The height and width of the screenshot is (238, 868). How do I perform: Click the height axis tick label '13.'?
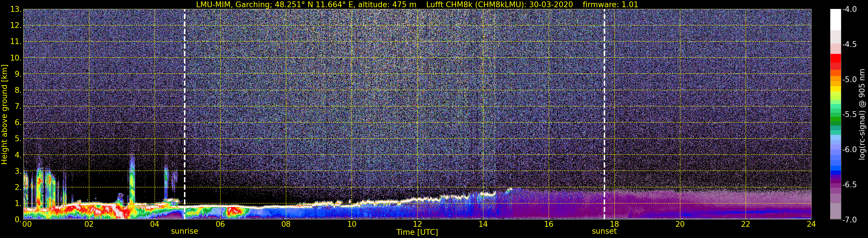point(16,10)
